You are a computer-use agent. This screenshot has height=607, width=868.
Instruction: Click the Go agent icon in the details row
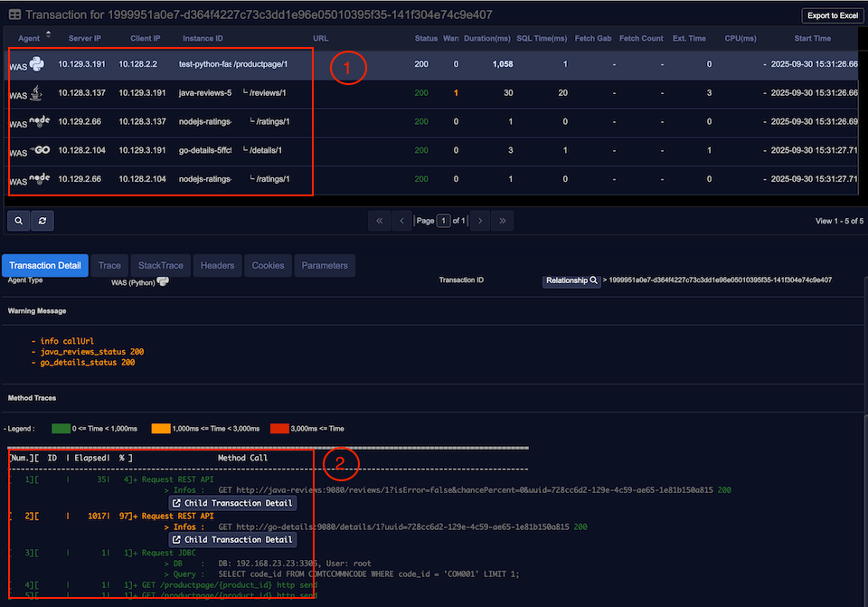pyautogui.click(x=40, y=150)
